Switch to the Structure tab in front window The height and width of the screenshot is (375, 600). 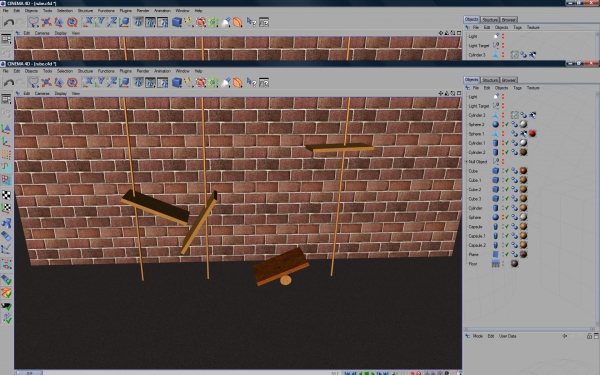coord(490,80)
